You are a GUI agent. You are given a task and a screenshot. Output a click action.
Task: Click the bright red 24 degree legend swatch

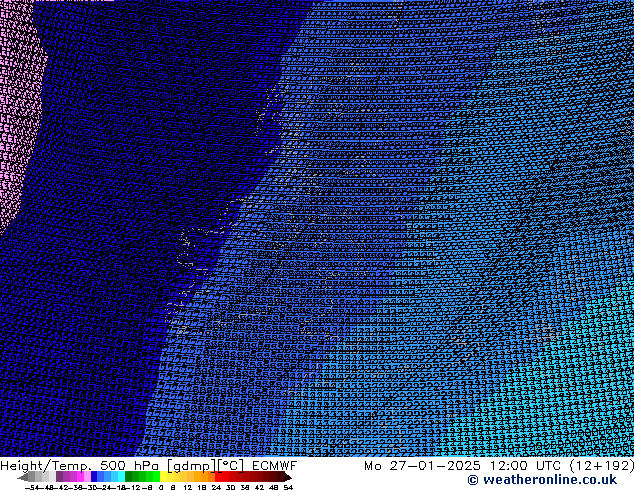[218, 477]
